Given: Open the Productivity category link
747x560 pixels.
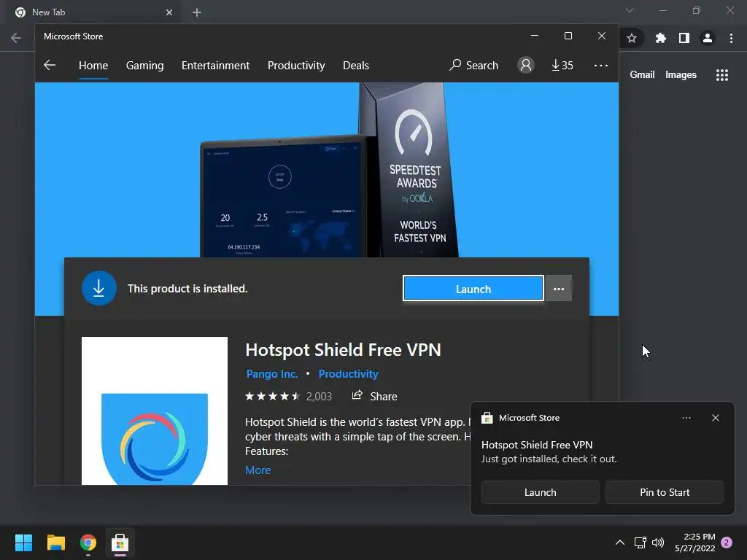Looking at the screenshot, I should 348,374.
